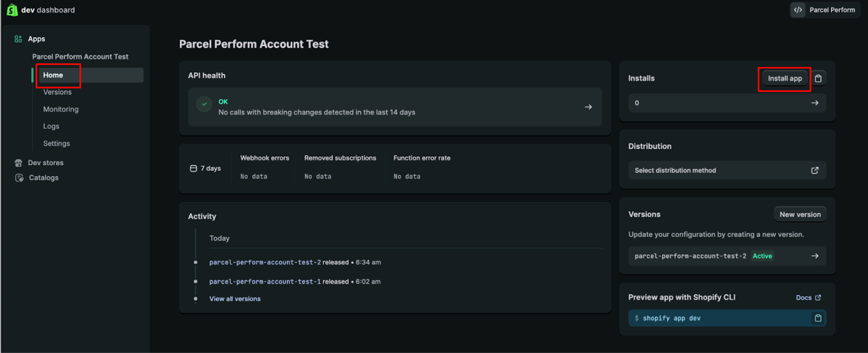
Task: Click the Preview app with Shopify CLI heading
Action: pos(682,298)
